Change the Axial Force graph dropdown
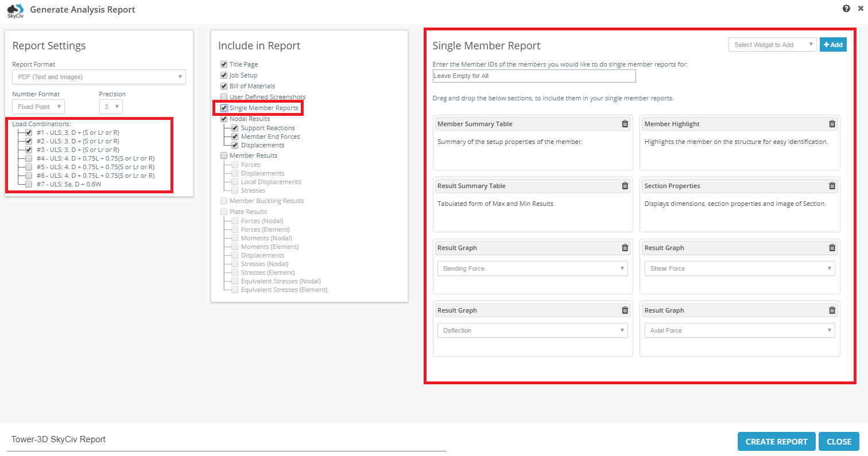This screenshot has height=456, width=868. click(x=740, y=330)
